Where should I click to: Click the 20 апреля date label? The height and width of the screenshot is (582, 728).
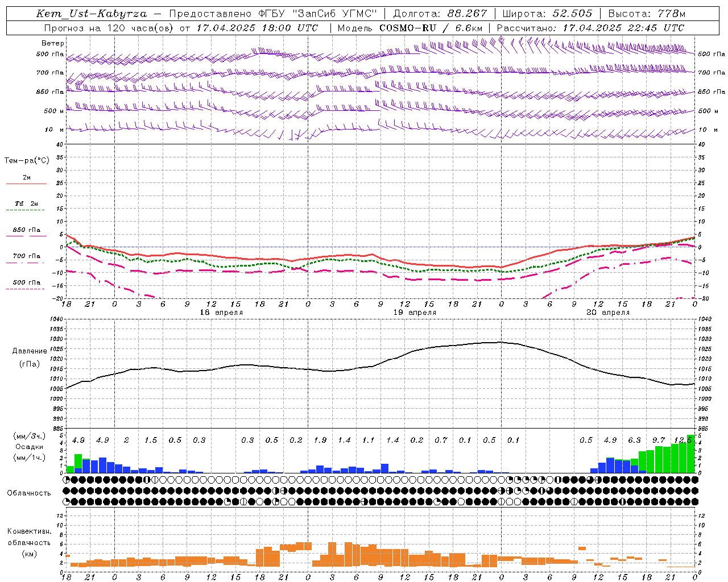[608, 313]
